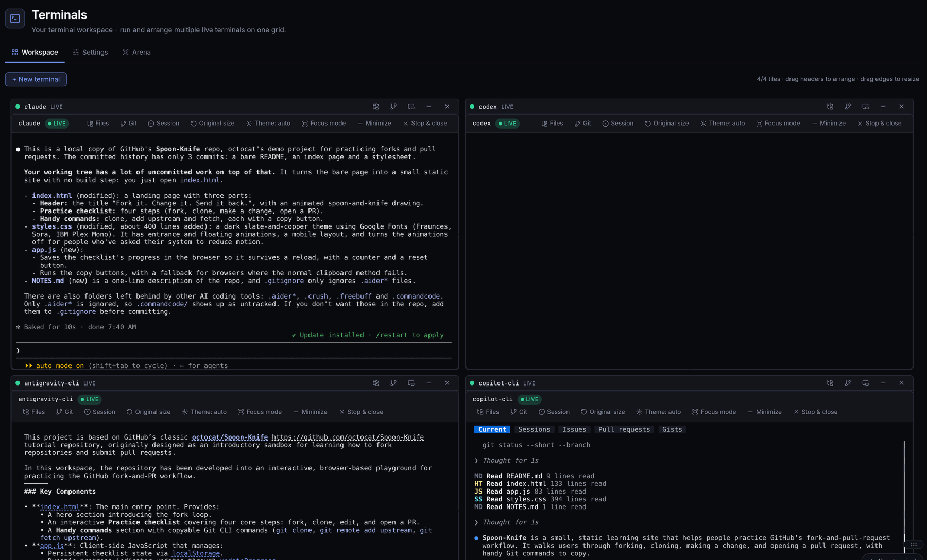Screen dimensions: 927x560
Task: Toggle Theme: auto in claude toolbar
Action: [268, 124]
